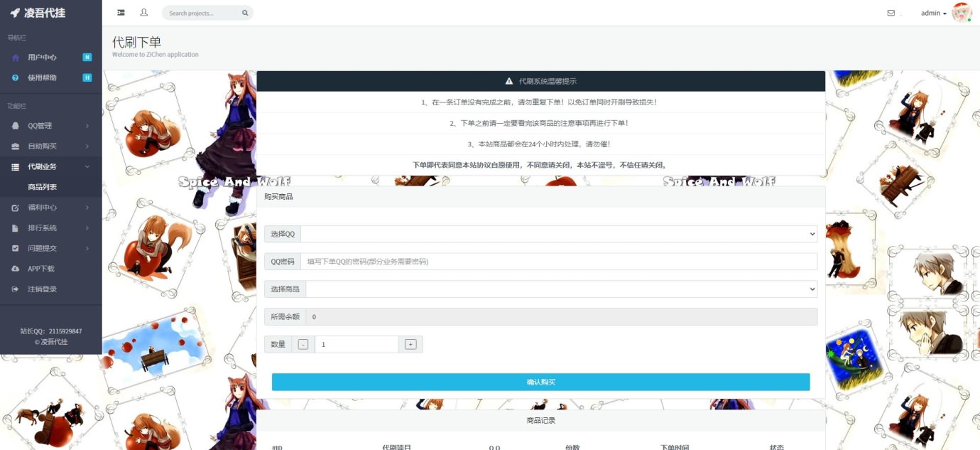Click the list icon beside 代刷业务
Viewport: 980px width, 450px height.
tap(16, 167)
